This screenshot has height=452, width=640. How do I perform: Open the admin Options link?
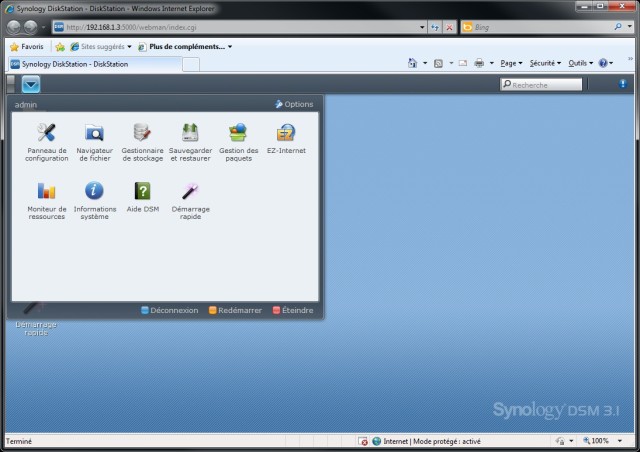click(293, 104)
